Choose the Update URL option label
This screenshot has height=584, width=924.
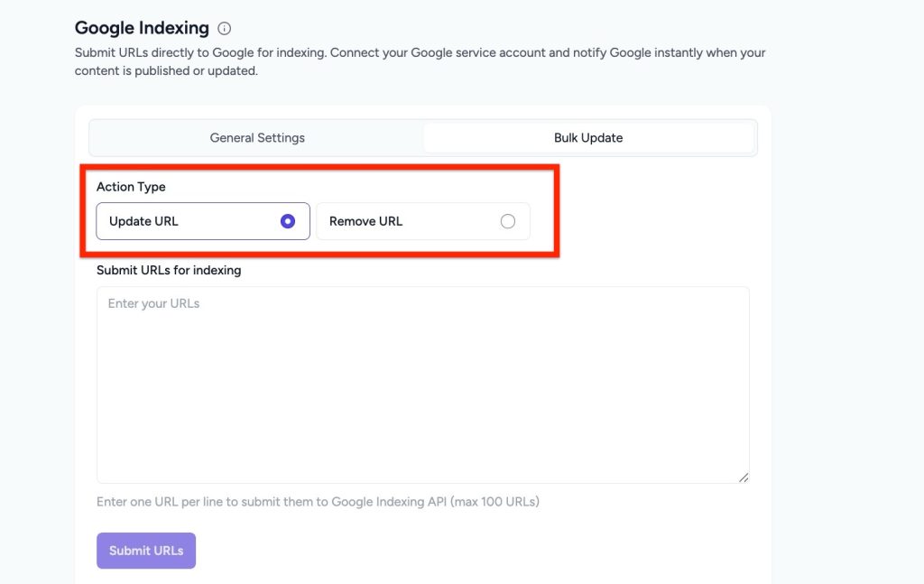[x=144, y=221]
